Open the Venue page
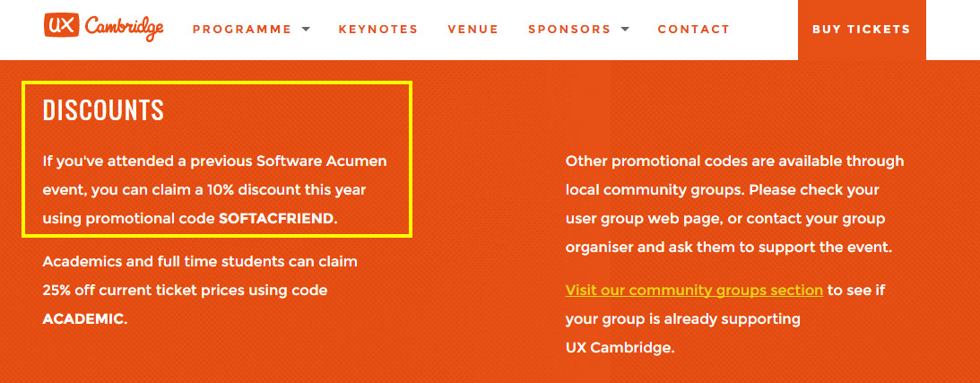980x383 pixels. click(x=473, y=30)
